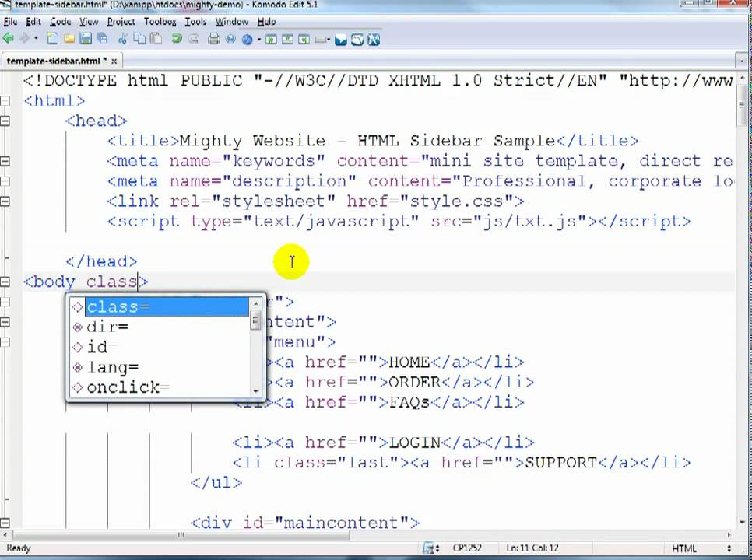
Task: Choose id= in autocomplete list
Action: coord(160,347)
